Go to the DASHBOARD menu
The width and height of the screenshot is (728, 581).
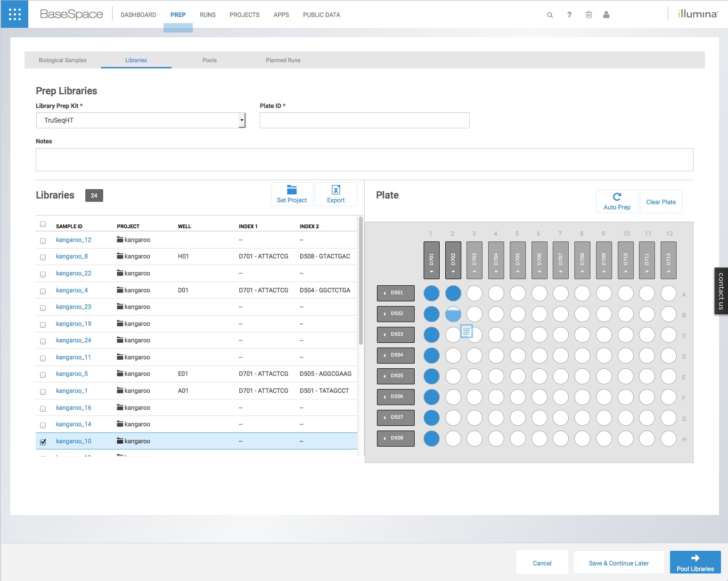(x=138, y=15)
